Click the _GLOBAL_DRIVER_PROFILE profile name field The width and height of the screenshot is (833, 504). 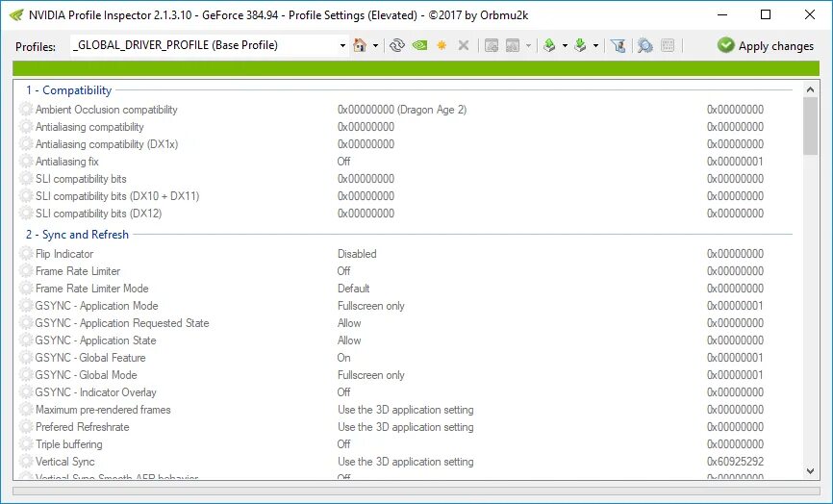tap(205, 45)
